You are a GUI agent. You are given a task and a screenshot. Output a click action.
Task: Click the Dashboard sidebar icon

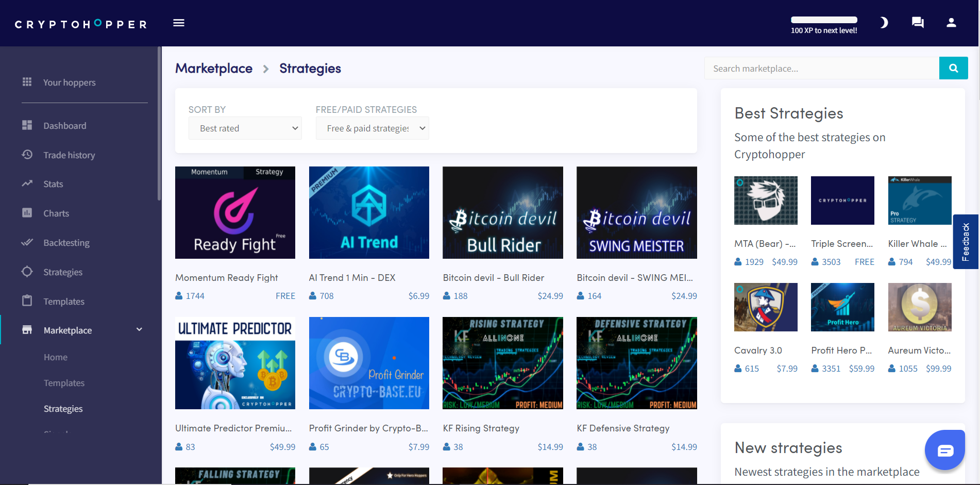pyautogui.click(x=27, y=125)
